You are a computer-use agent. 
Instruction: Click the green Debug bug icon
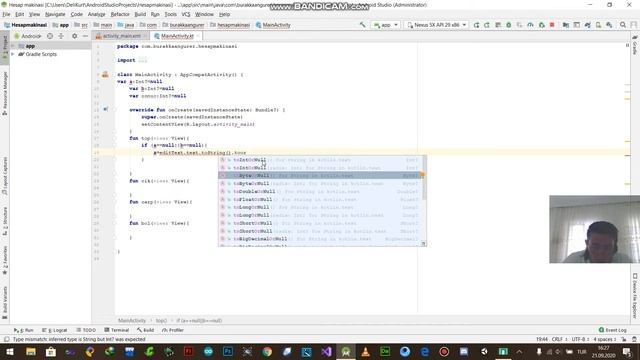tap(509, 25)
